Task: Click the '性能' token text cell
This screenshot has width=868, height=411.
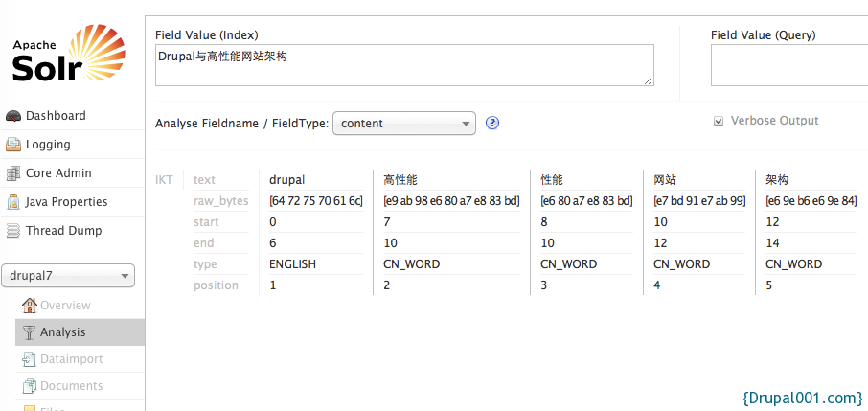Action: click(552, 180)
